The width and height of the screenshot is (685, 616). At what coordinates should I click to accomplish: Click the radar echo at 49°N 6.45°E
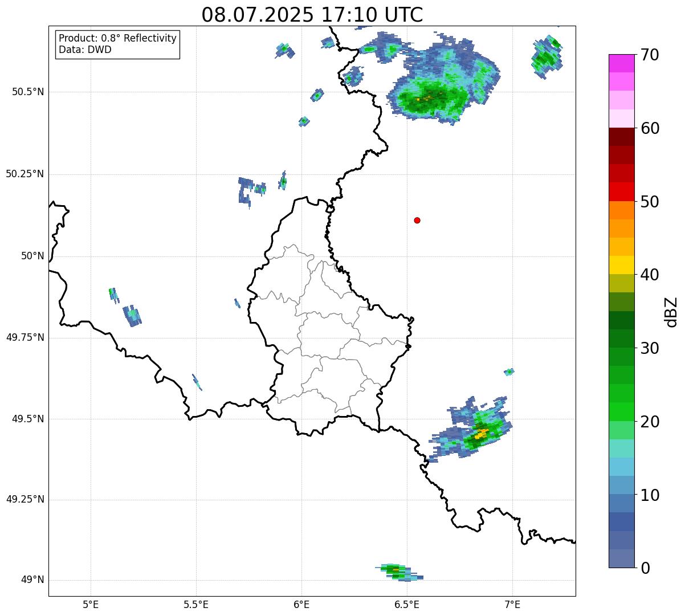tap(399, 572)
